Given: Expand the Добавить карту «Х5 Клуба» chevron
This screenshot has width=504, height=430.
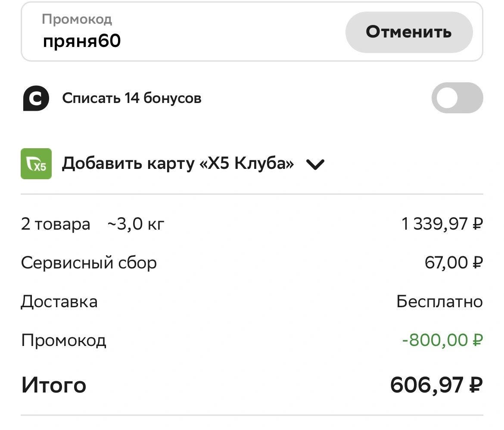Looking at the screenshot, I should (x=315, y=164).
